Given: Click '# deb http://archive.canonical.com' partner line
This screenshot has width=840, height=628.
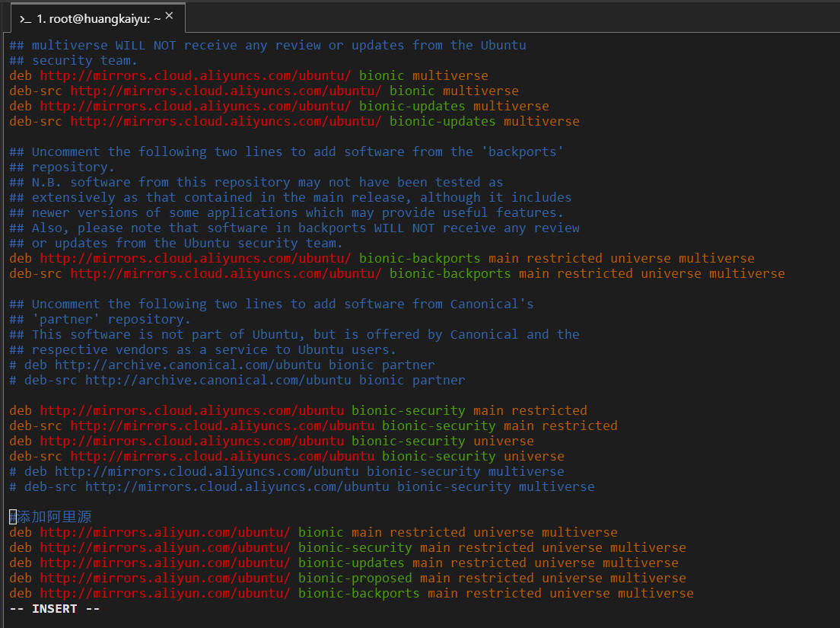Looking at the screenshot, I should tap(221, 365).
